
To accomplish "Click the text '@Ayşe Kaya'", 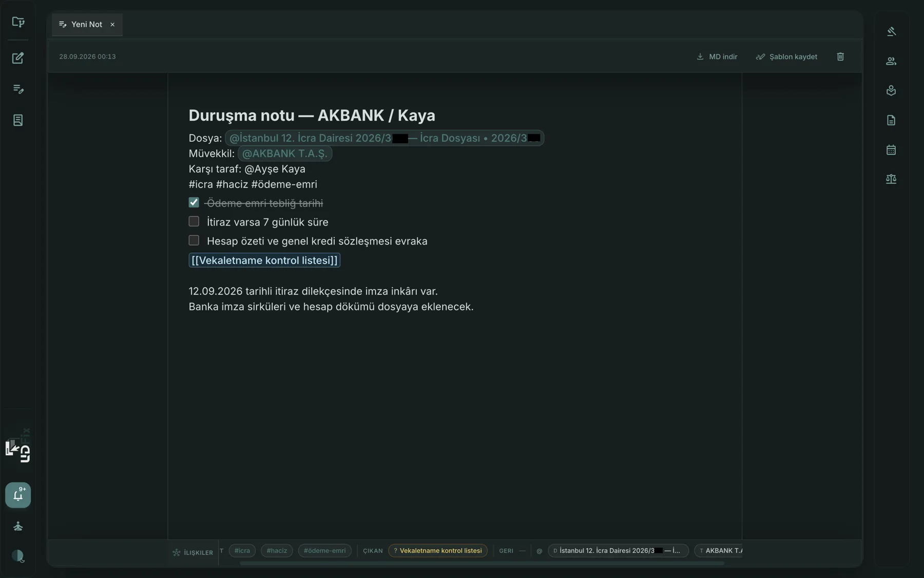I will click(275, 169).
